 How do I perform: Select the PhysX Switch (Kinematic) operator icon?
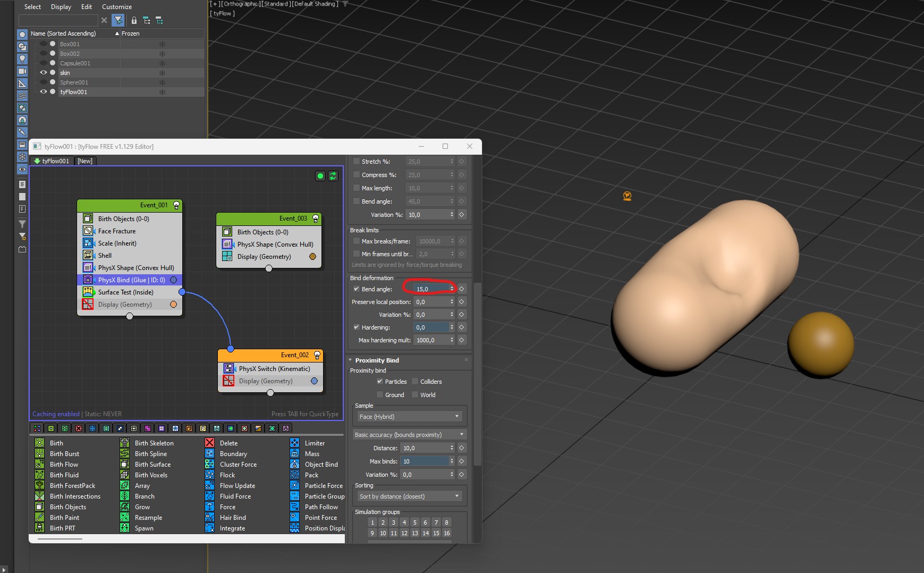click(x=229, y=368)
